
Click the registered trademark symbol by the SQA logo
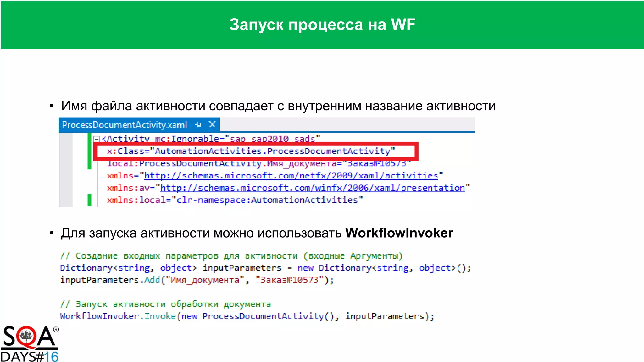point(56,330)
